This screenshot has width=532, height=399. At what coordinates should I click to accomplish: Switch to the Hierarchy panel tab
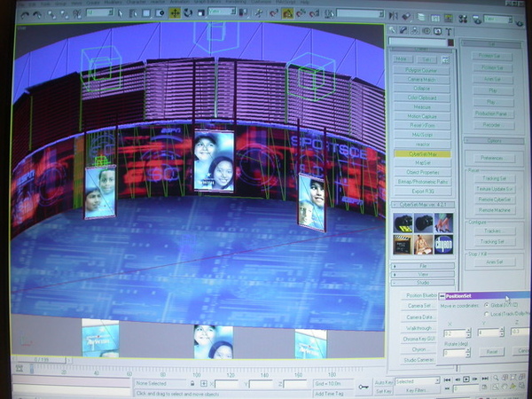[x=415, y=31]
